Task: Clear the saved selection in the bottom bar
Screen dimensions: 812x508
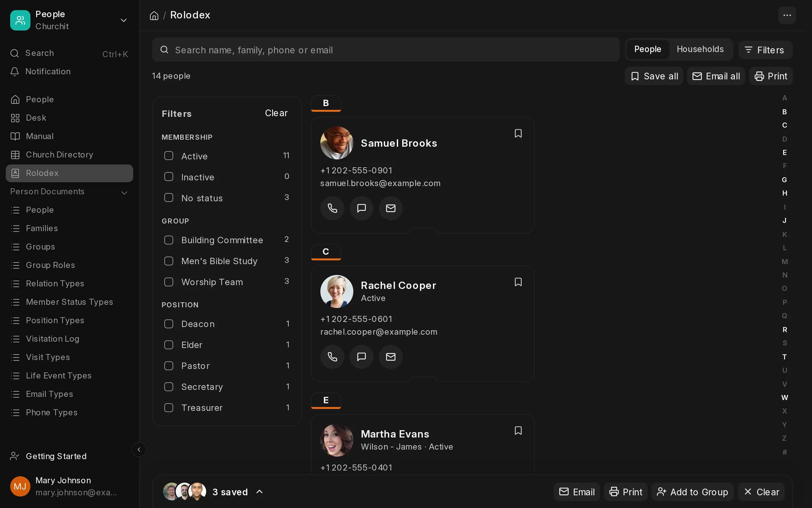Action: (761, 492)
